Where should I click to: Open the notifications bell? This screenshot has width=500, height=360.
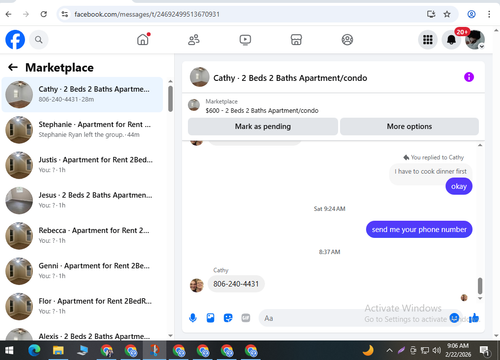tap(451, 40)
